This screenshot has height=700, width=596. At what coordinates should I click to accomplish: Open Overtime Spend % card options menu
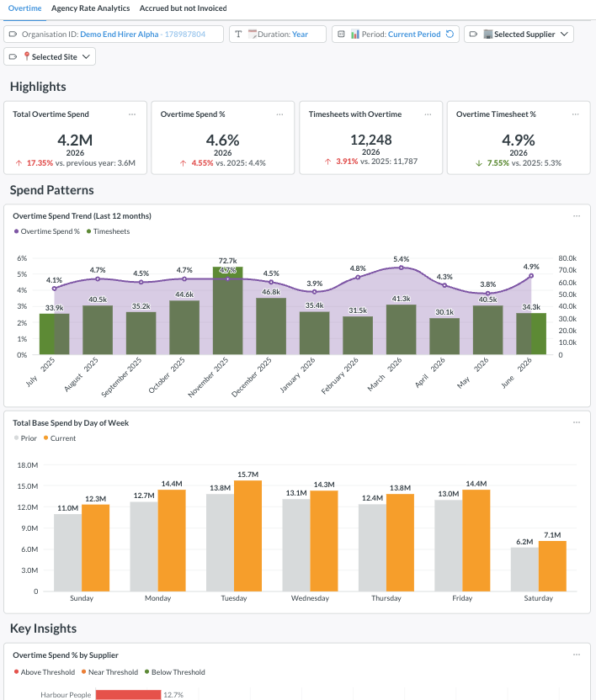279,114
